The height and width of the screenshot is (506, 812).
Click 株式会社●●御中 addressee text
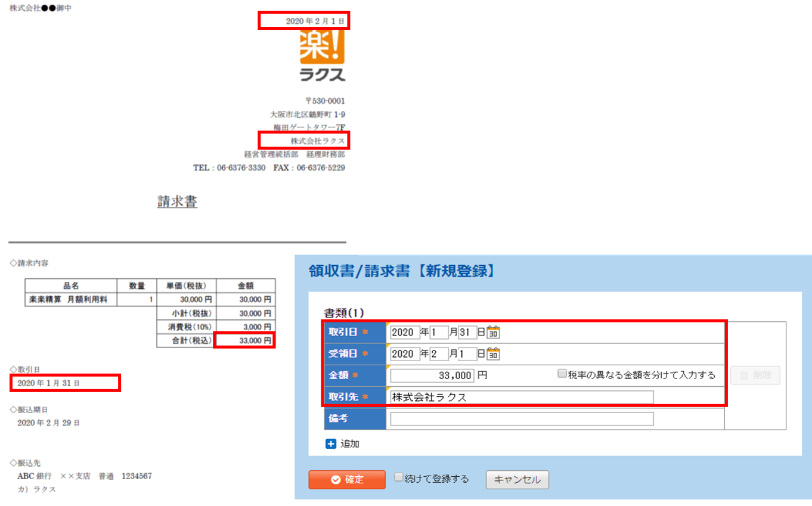click(x=41, y=8)
